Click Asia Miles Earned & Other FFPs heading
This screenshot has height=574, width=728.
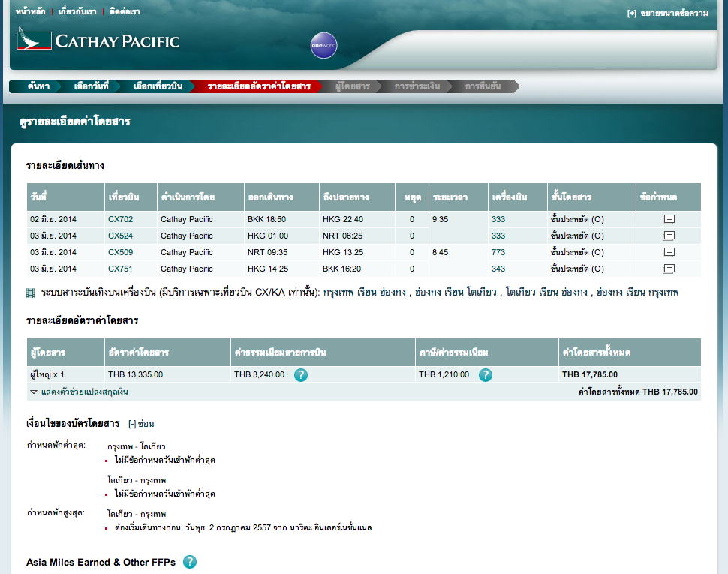tap(101, 563)
